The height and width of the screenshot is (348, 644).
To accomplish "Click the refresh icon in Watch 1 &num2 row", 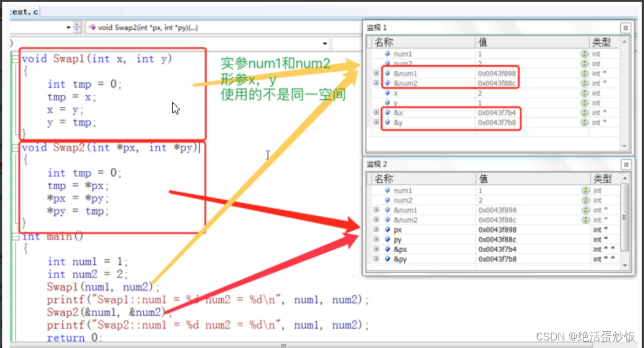I will [x=585, y=83].
